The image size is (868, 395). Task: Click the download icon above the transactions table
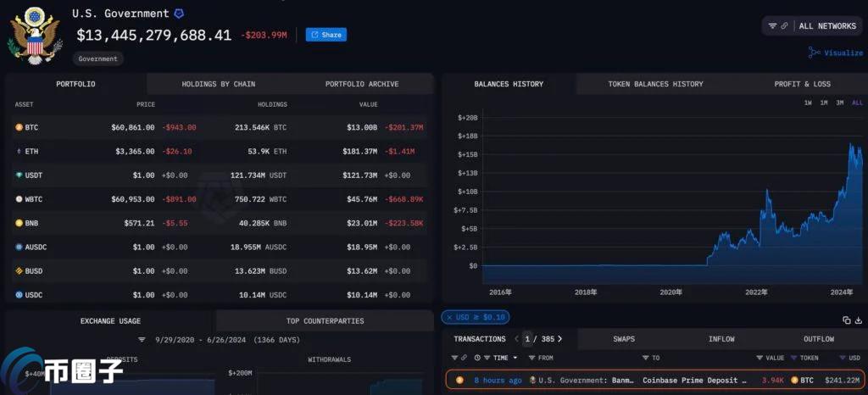859,320
